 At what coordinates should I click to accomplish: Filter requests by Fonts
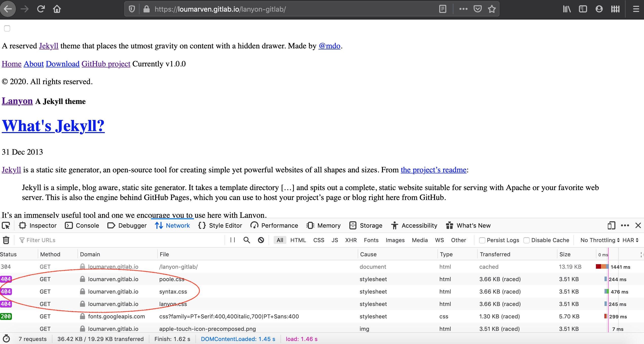[x=371, y=240]
